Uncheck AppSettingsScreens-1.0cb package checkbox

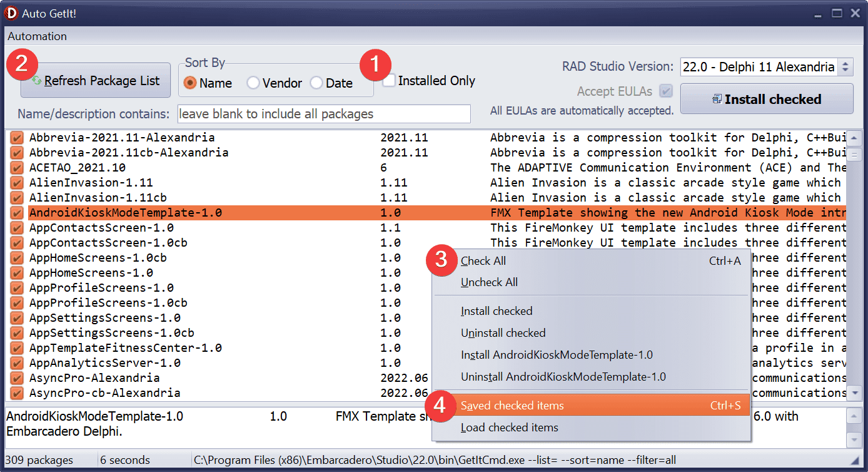[17, 333]
